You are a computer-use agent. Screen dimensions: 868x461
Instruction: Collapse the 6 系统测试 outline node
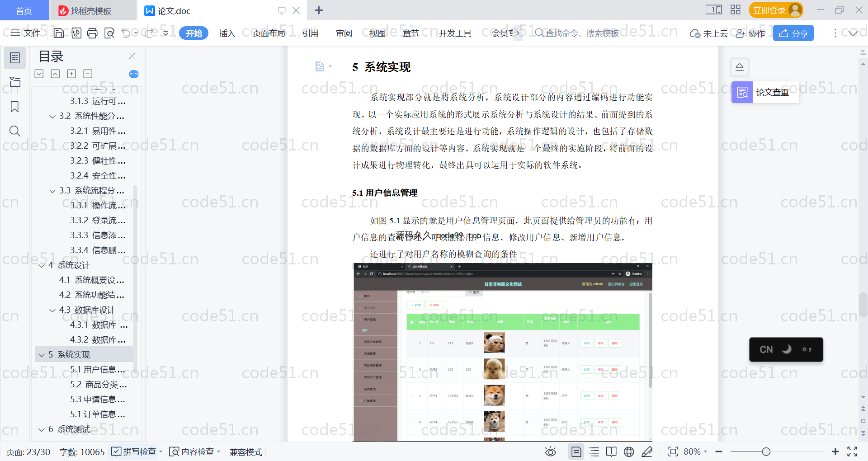[x=42, y=429]
